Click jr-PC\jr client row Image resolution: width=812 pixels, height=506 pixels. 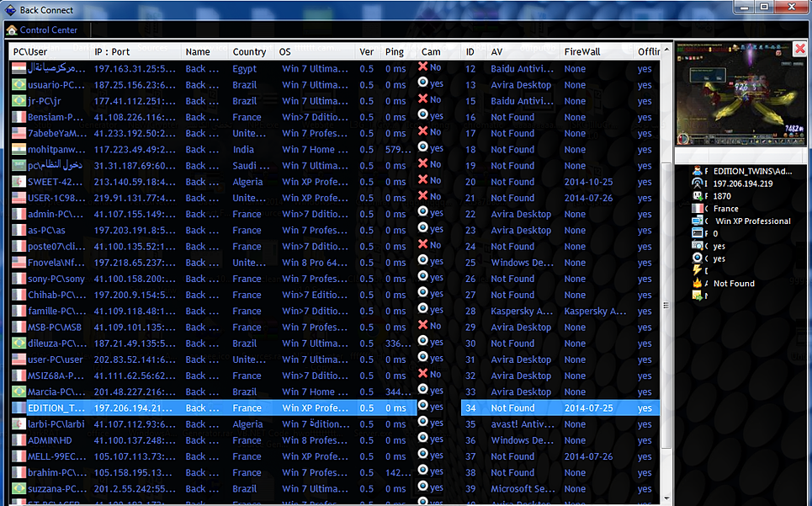335,101
